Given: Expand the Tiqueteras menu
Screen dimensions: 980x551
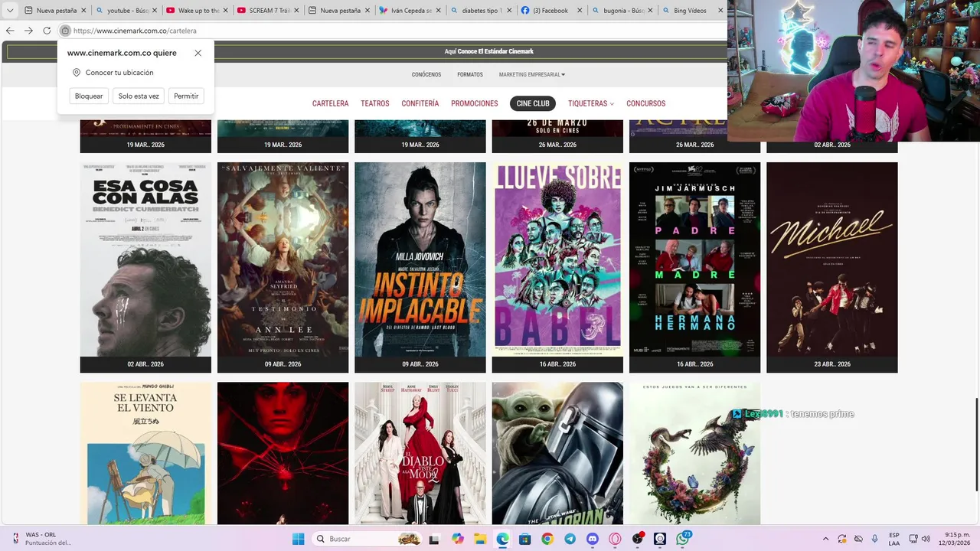Looking at the screenshot, I should pyautogui.click(x=590, y=103).
